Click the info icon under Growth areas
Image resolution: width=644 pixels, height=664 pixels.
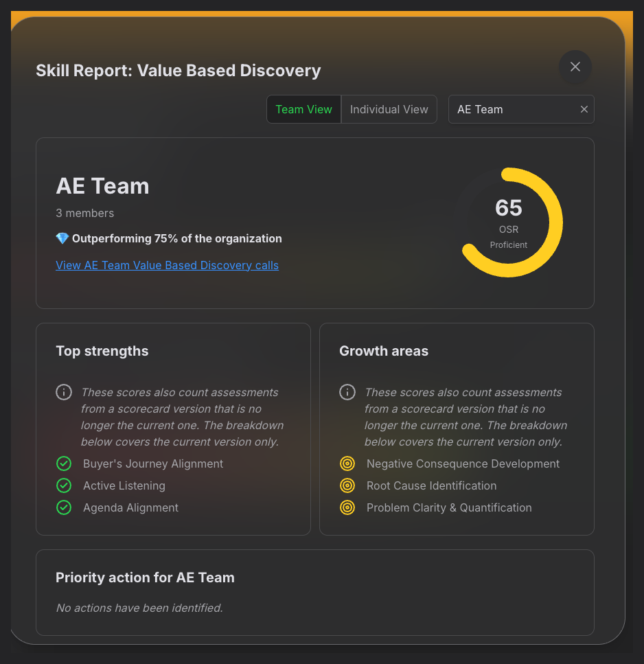click(347, 392)
